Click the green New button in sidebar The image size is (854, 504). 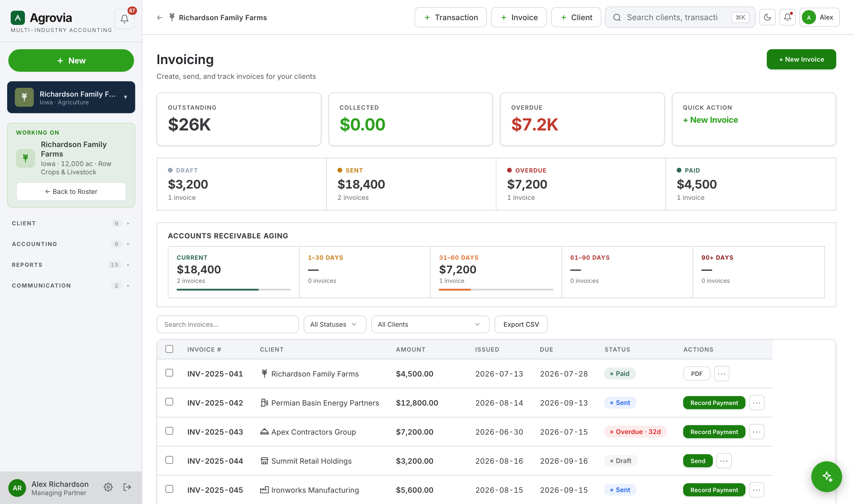(x=71, y=60)
